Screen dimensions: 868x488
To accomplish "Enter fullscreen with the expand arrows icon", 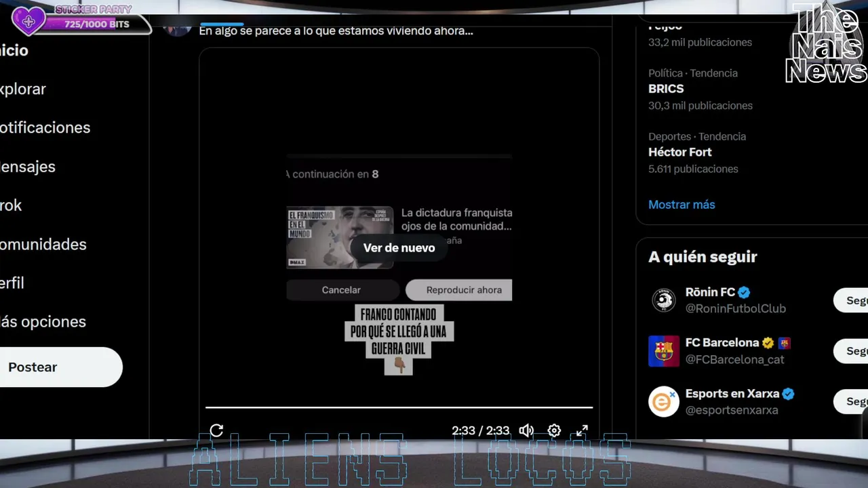I will [x=582, y=430].
